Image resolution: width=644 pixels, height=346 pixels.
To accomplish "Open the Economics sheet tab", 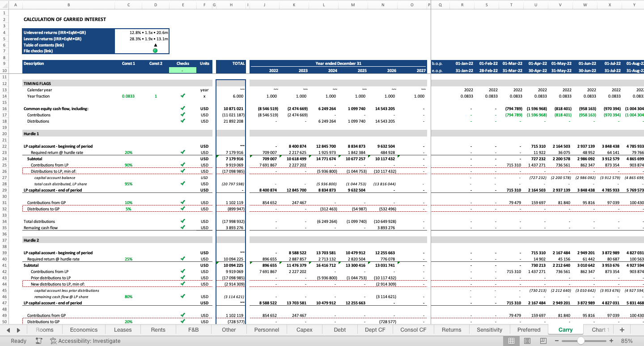I will [x=84, y=330].
